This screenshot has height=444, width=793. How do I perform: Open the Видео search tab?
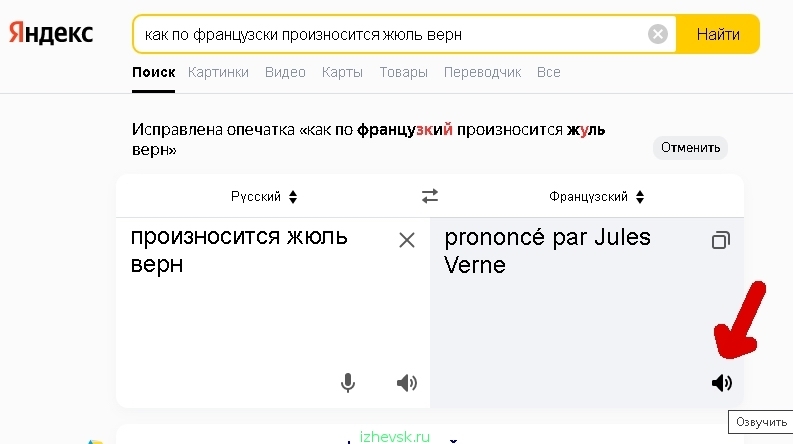point(285,72)
